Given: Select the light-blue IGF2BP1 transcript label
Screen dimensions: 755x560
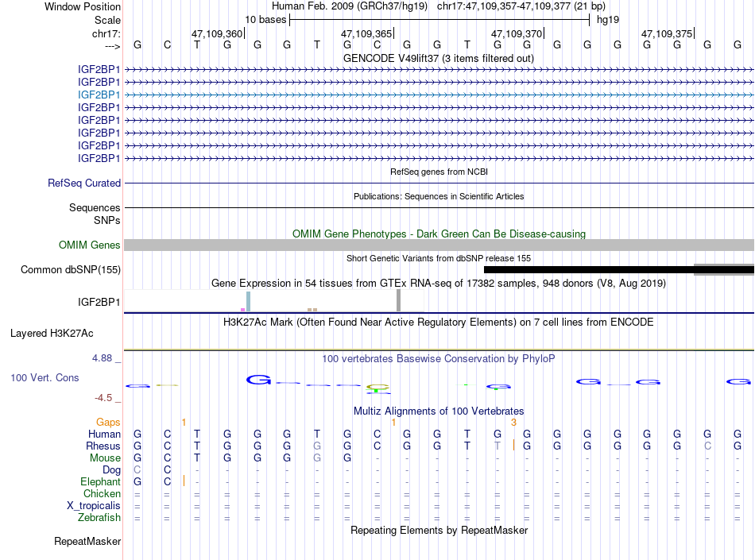Looking at the screenshot, I should point(99,95).
